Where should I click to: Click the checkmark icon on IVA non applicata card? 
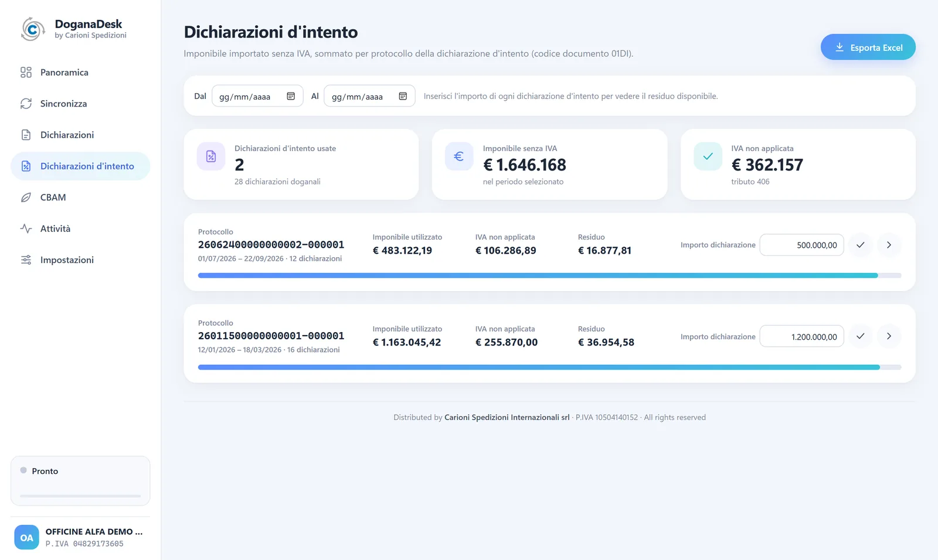[x=708, y=156]
